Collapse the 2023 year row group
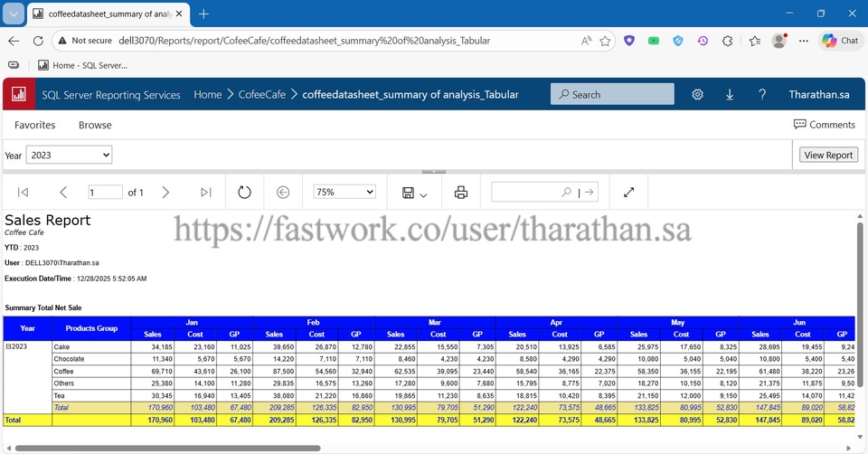 click(x=8, y=346)
